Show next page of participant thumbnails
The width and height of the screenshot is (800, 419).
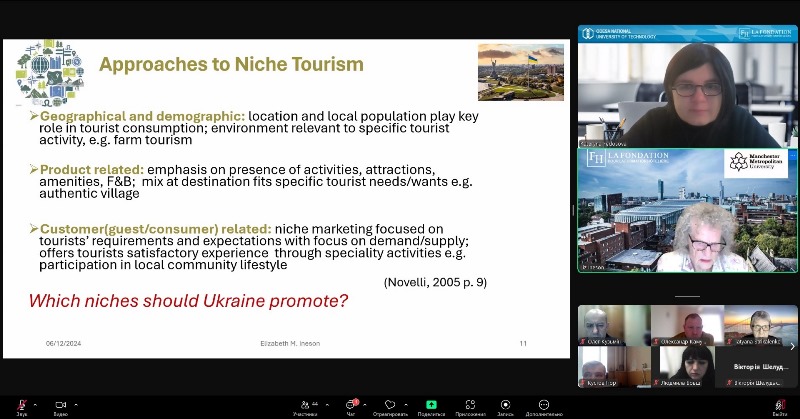[792, 347]
